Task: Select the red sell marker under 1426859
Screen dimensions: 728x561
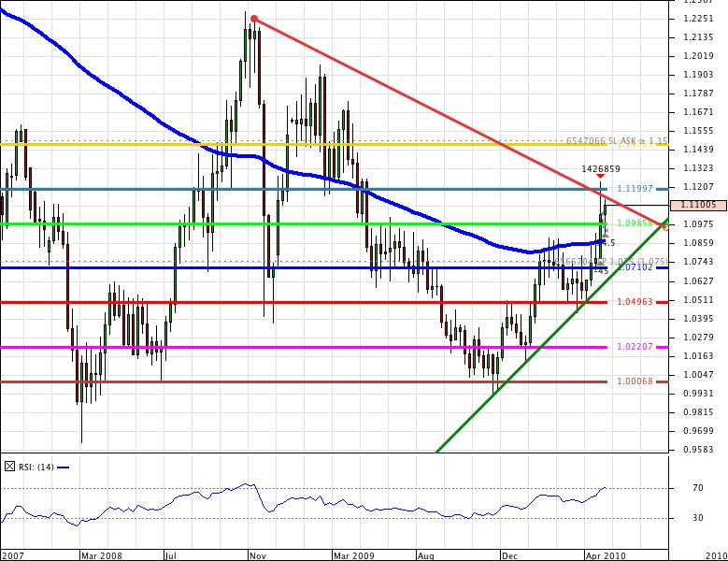Action: click(x=600, y=177)
